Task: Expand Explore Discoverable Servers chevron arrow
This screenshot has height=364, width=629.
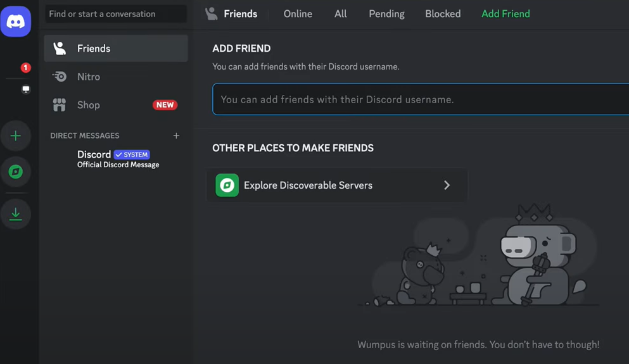Action: point(447,185)
